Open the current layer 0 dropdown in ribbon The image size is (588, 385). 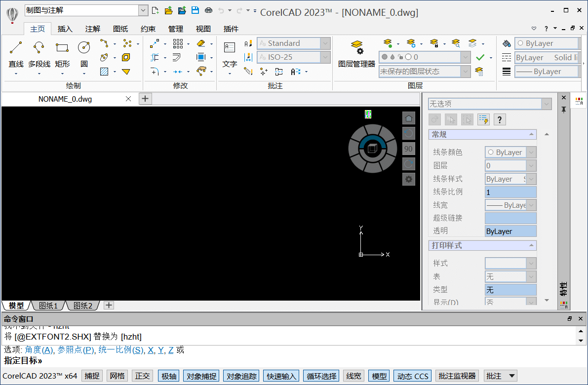coord(466,57)
